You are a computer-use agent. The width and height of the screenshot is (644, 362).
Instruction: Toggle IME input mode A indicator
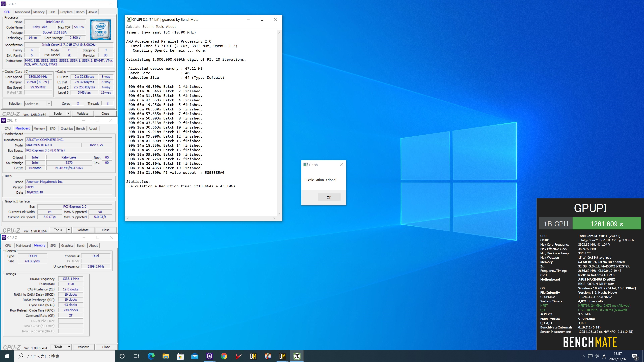604,356
